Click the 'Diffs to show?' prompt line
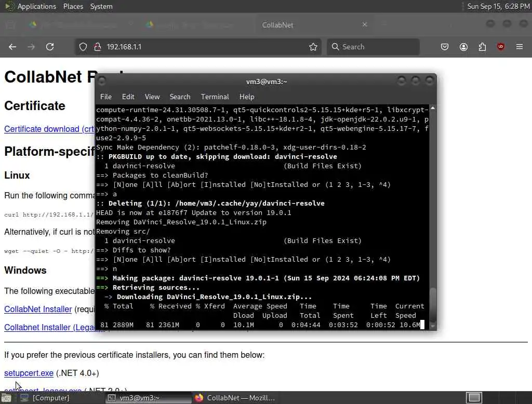This screenshot has width=532, height=404. tap(134, 250)
